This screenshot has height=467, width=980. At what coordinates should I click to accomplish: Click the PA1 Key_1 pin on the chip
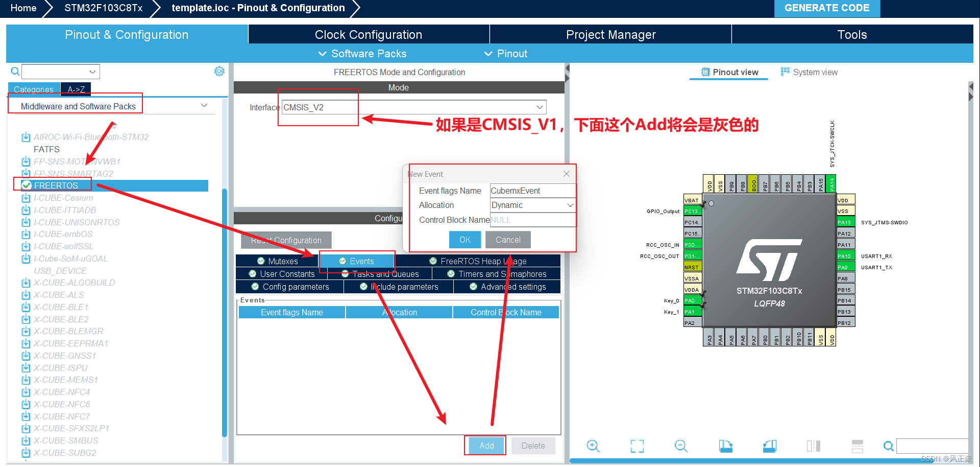(693, 312)
